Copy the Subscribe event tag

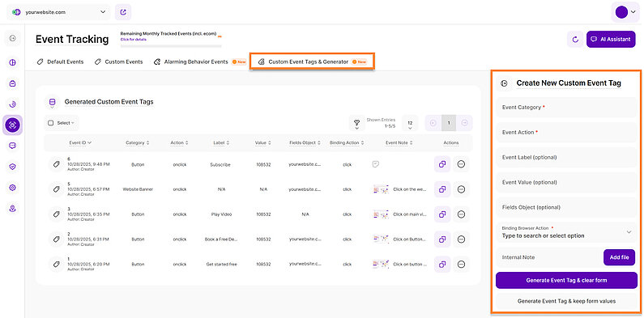[442, 164]
